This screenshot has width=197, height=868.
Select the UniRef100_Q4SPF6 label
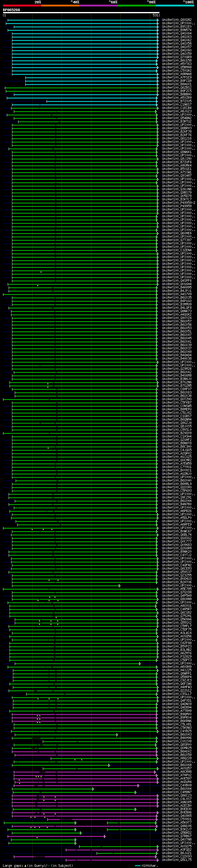pyautogui.click(x=177, y=281)
